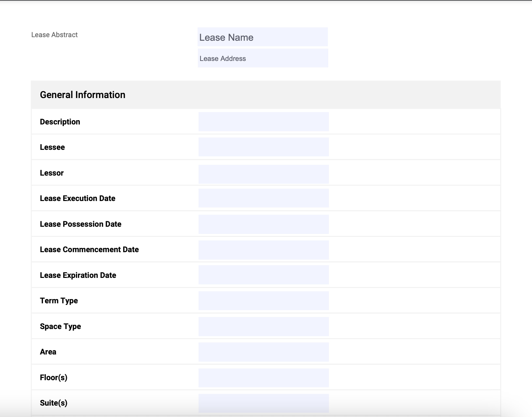Focus the Term Type input field

click(x=263, y=301)
